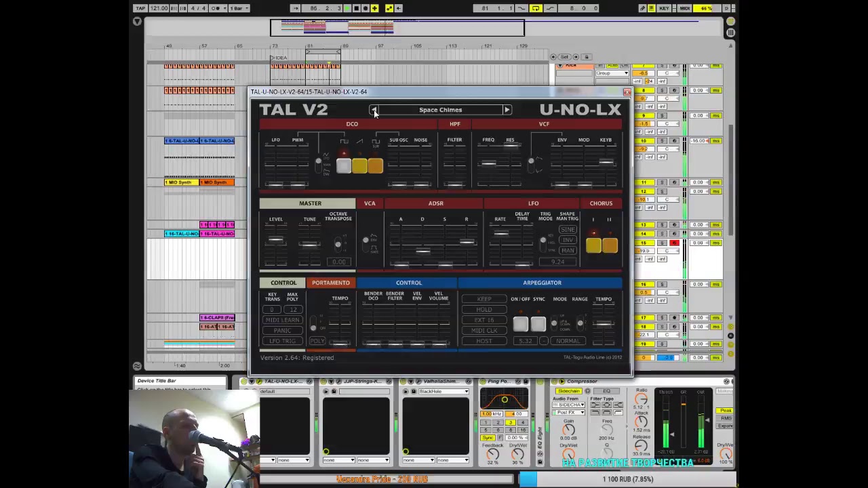Select the RMS compressor mode
Image resolution: width=868 pixels, height=488 pixels.
(725, 418)
